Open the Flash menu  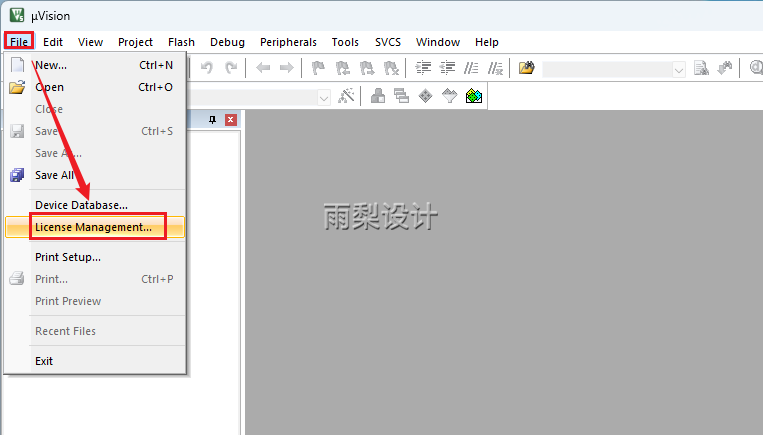(x=182, y=42)
